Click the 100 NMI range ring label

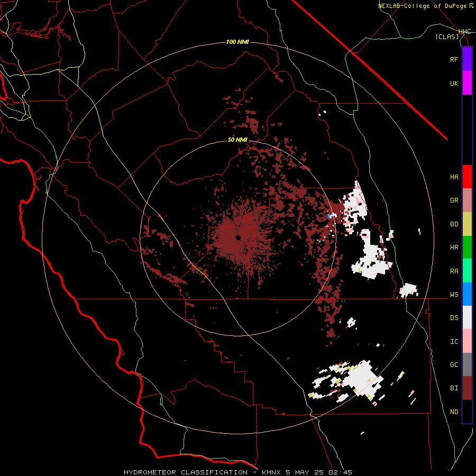click(x=237, y=42)
